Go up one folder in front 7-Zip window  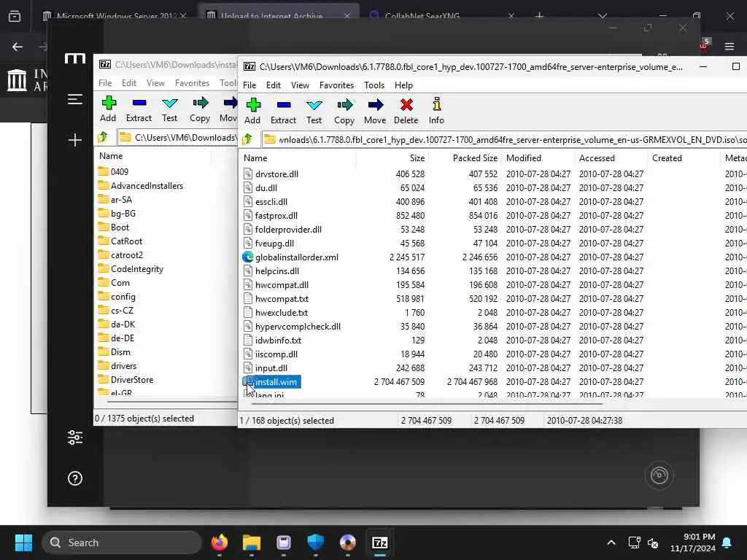pos(247,139)
